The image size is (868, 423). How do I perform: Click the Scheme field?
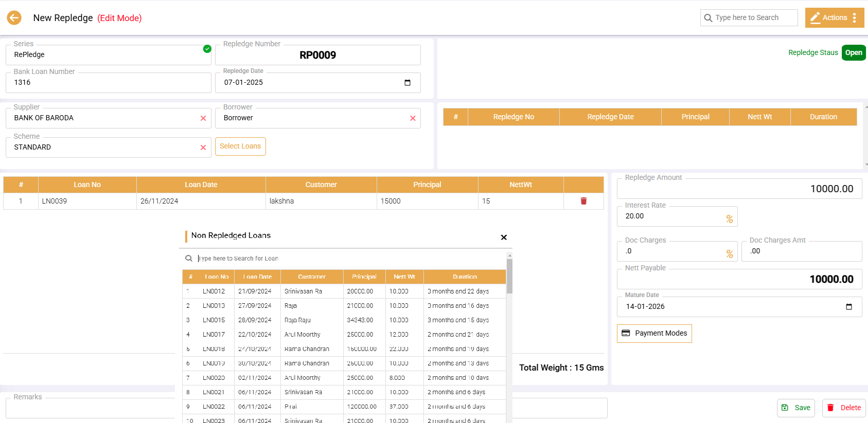point(109,148)
